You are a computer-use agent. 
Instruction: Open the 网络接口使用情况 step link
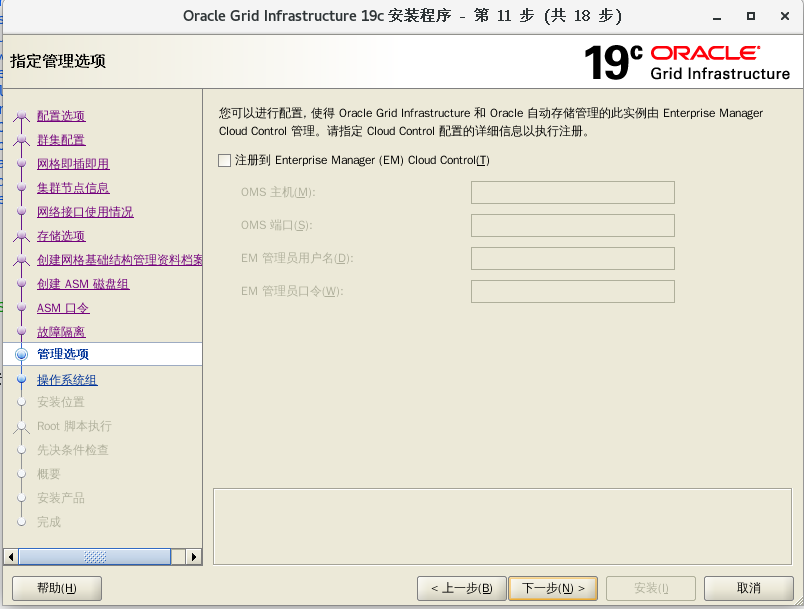coord(85,212)
